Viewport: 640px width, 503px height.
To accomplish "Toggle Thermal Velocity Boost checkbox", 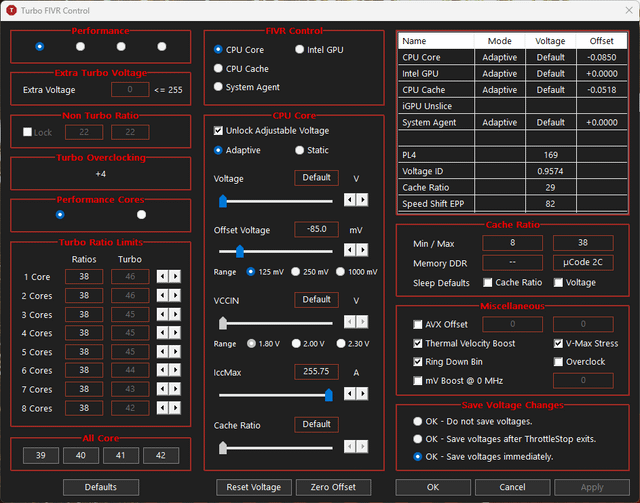I will (418, 343).
